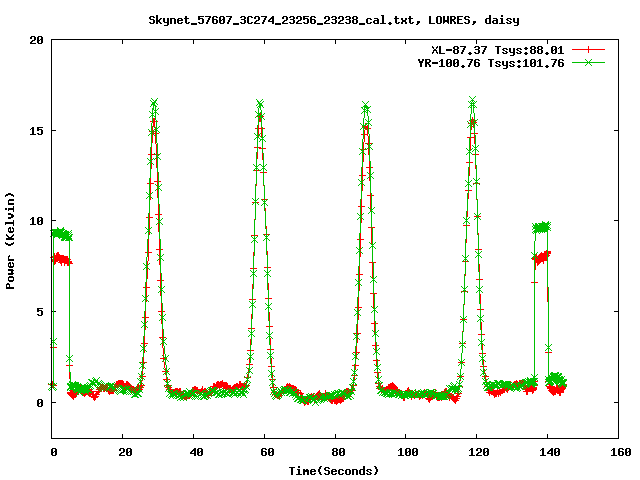Click the green calibration plateau at start
This screenshot has width=640, height=480.
pos(62,234)
